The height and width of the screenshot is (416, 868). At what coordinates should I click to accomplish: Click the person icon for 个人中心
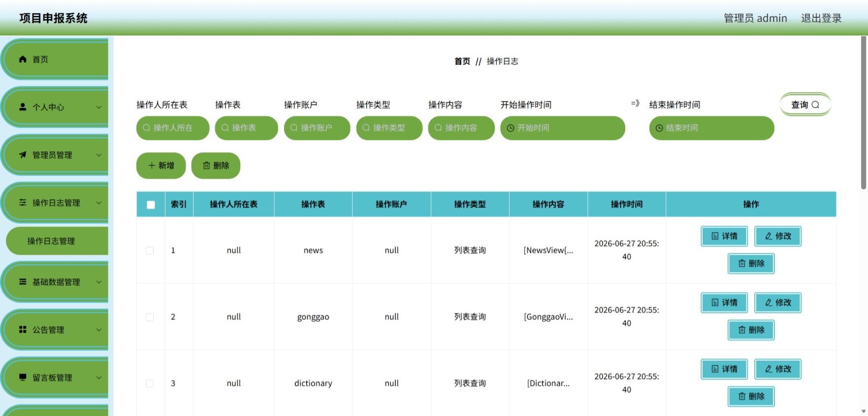[23, 107]
